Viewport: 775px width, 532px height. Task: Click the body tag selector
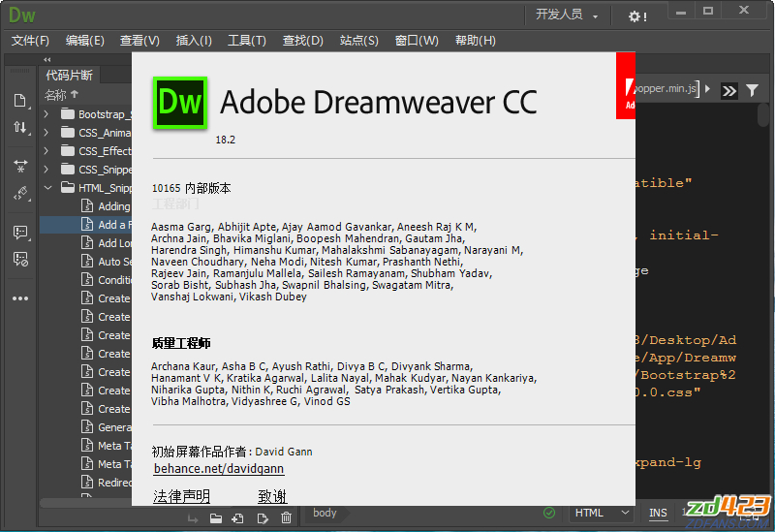click(x=325, y=514)
